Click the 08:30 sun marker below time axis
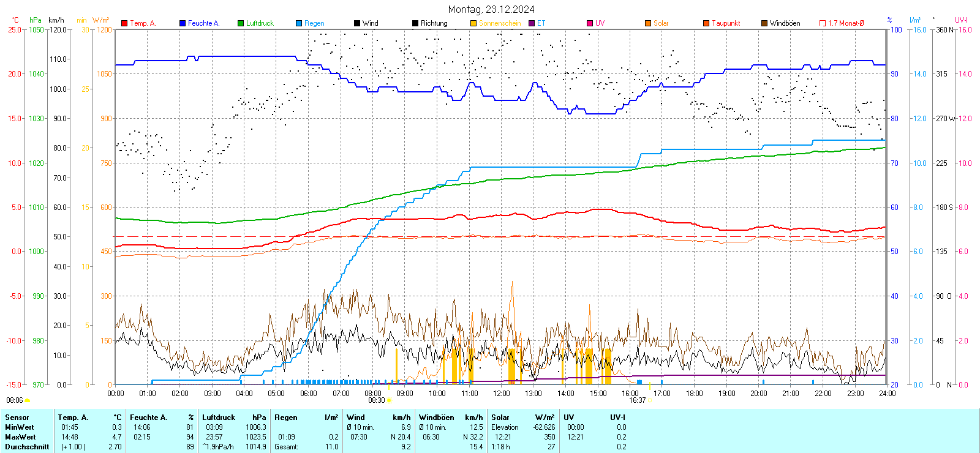 (x=389, y=400)
